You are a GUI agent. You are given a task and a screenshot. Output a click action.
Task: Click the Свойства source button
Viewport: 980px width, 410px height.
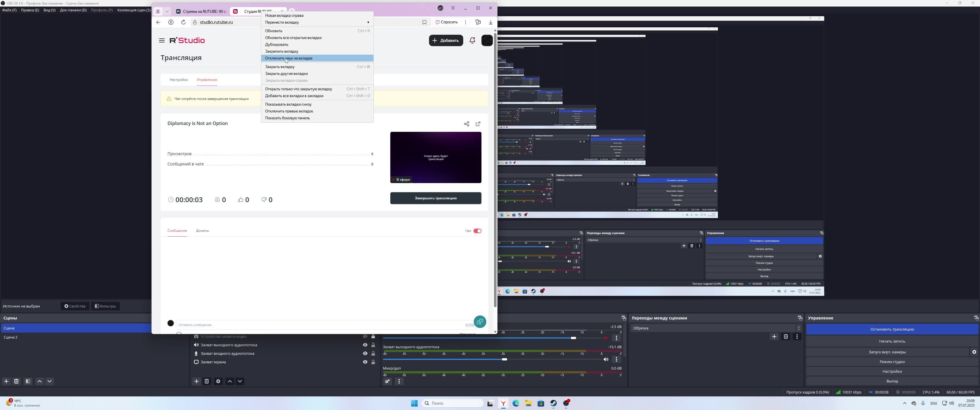point(75,306)
